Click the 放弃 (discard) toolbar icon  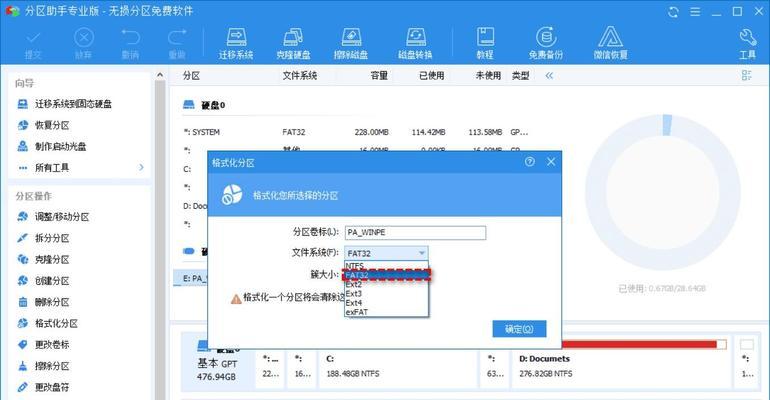[x=83, y=44]
